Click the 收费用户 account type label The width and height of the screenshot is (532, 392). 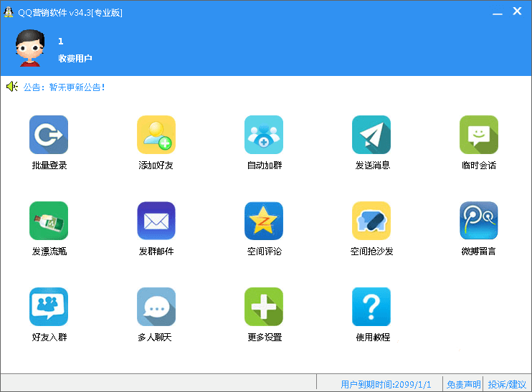coord(75,58)
